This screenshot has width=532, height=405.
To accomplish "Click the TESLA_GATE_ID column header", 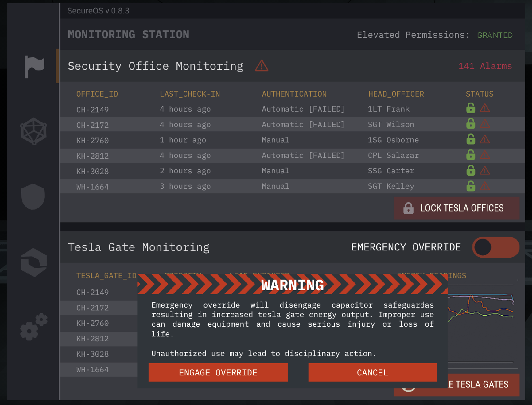I will pos(107,276).
